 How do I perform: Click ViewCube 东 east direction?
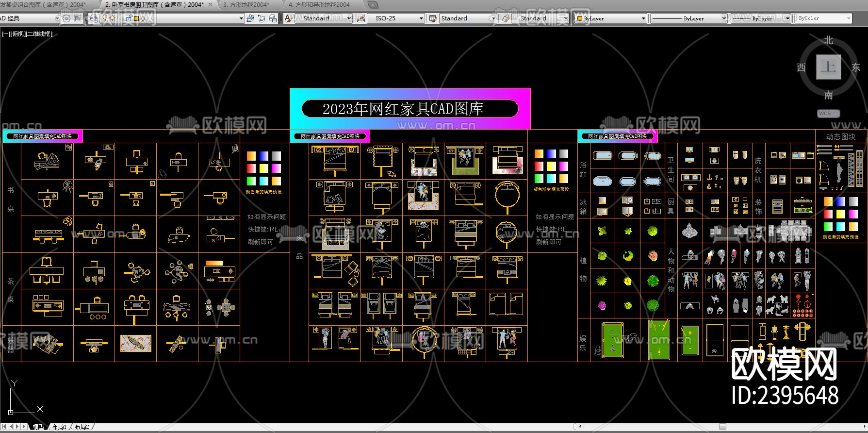click(x=855, y=67)
